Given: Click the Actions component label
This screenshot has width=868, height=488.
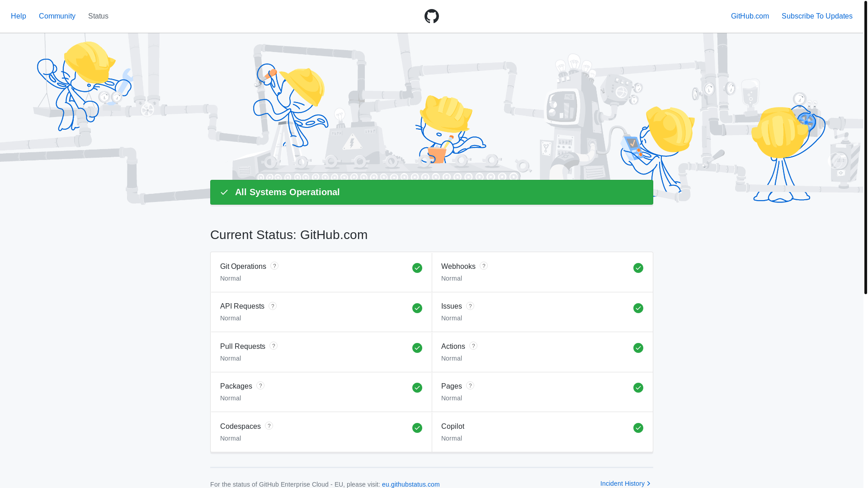Looking at the screenshot, I should [453, 347].
